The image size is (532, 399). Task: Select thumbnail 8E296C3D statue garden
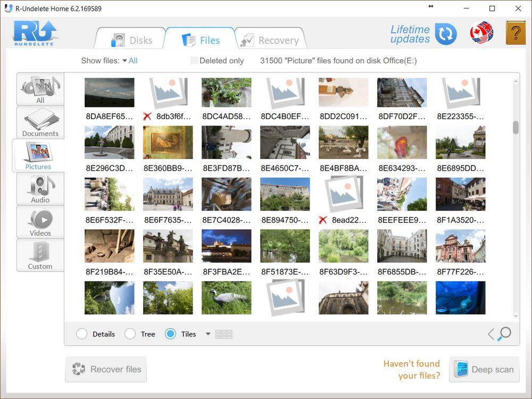pyautogui.click(x=109, y=142)
